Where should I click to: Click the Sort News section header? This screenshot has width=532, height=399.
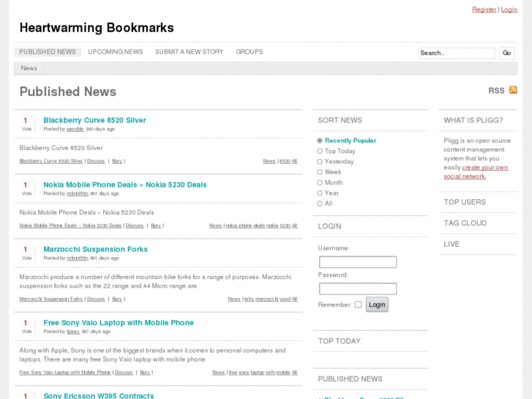point(340,120)
